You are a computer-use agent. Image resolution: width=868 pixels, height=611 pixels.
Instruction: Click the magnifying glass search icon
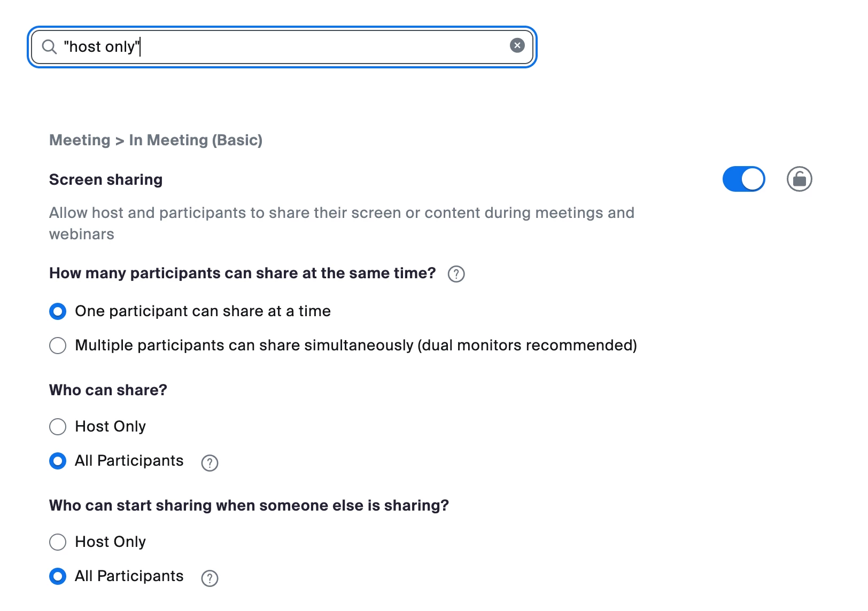tap(49, 47)
